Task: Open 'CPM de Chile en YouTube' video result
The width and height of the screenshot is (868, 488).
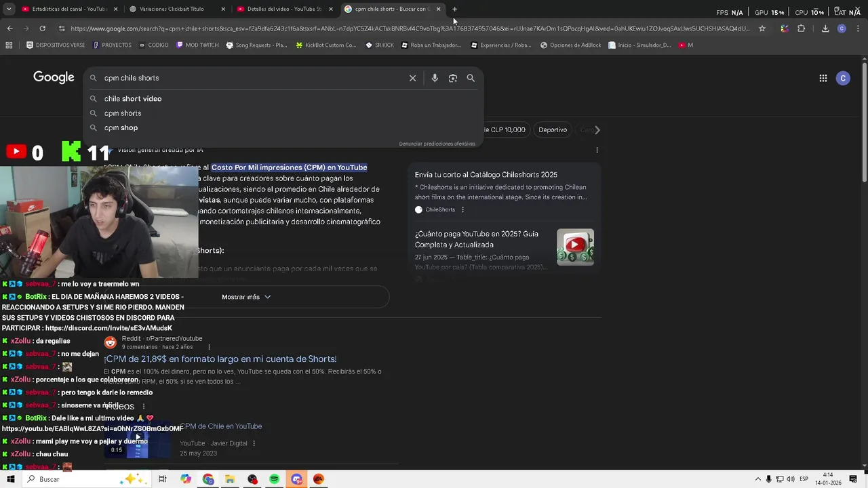Action: click(221, 426)
